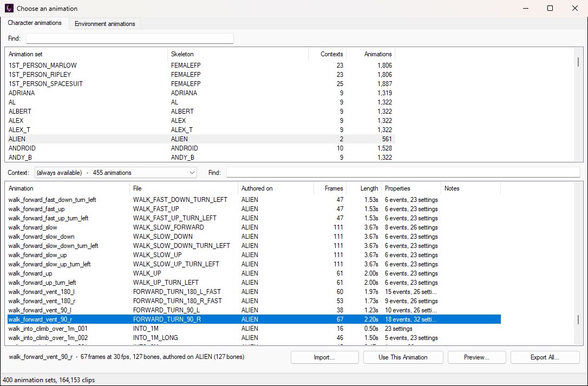Open the Context dropdown (always available)
This screenshot has width=588, height=386.
(116, 173)
